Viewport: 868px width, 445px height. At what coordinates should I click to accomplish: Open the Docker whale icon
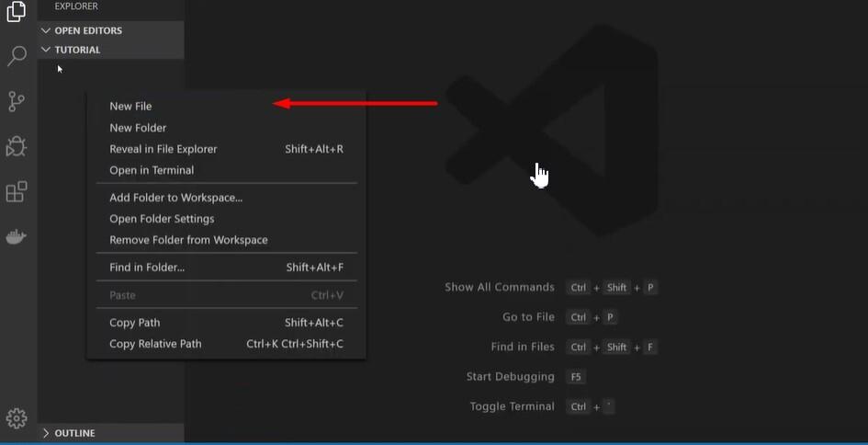coord(16,236)
